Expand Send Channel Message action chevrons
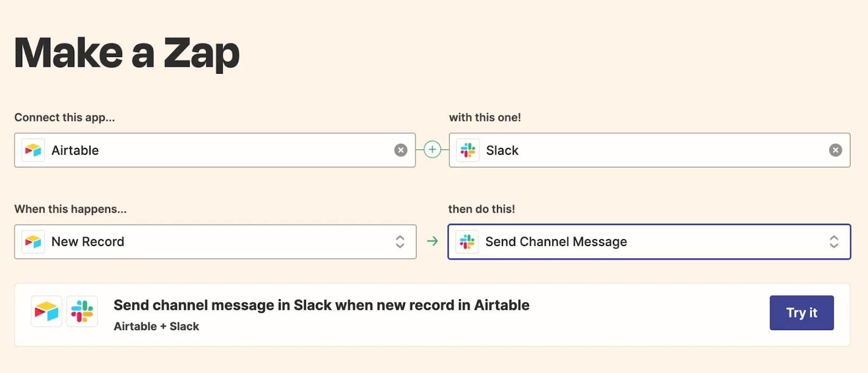The height and width of the screenshot is (373, 868). pyautogui.click(x=834, y=242)
